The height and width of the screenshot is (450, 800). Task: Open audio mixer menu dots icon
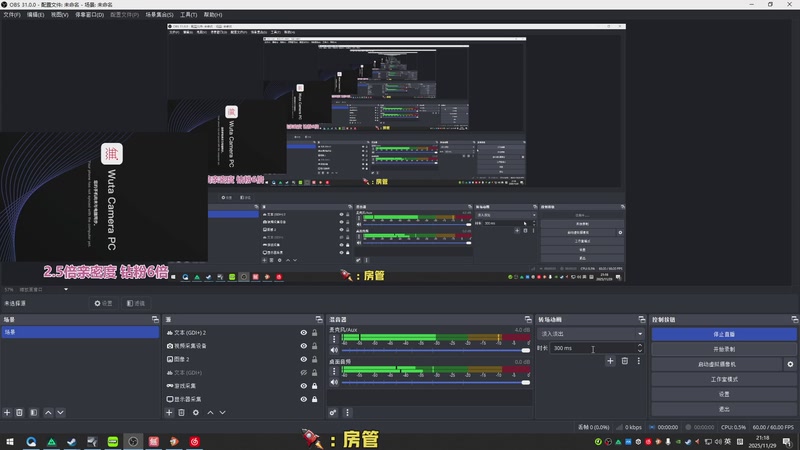347,412
